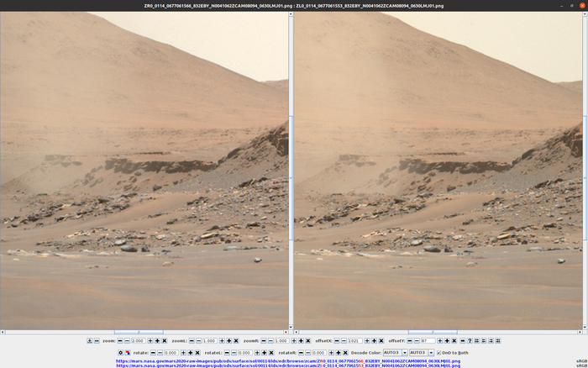The width and height of the screenshot is (588, 368).
Task: Reset offsetY with its X button
Action: point(454,341)
